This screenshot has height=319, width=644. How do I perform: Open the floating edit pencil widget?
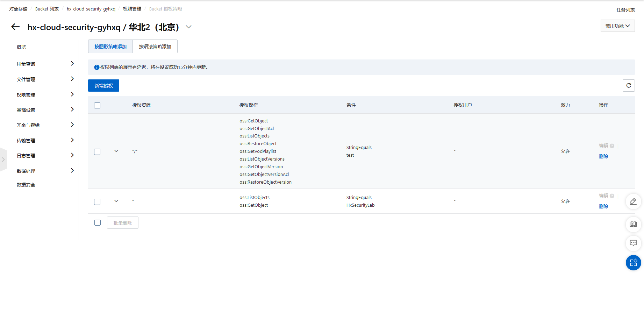coord(633,201)
